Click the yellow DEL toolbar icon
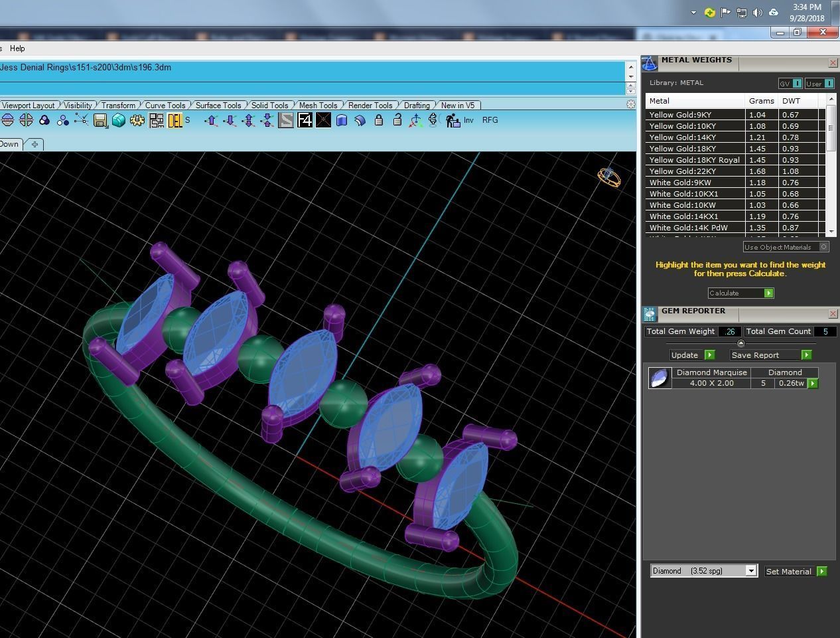The image size is (840, 638). pos(175,120)
